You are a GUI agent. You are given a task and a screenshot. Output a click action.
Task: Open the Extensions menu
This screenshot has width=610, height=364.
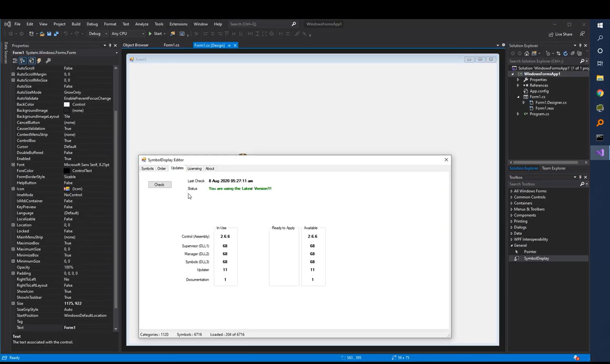[x=179, y=24]
